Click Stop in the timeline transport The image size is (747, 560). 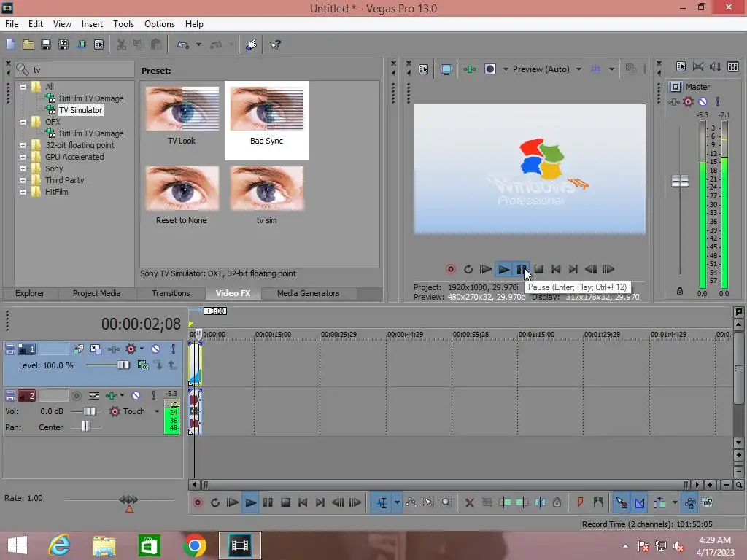coord(285,503)
